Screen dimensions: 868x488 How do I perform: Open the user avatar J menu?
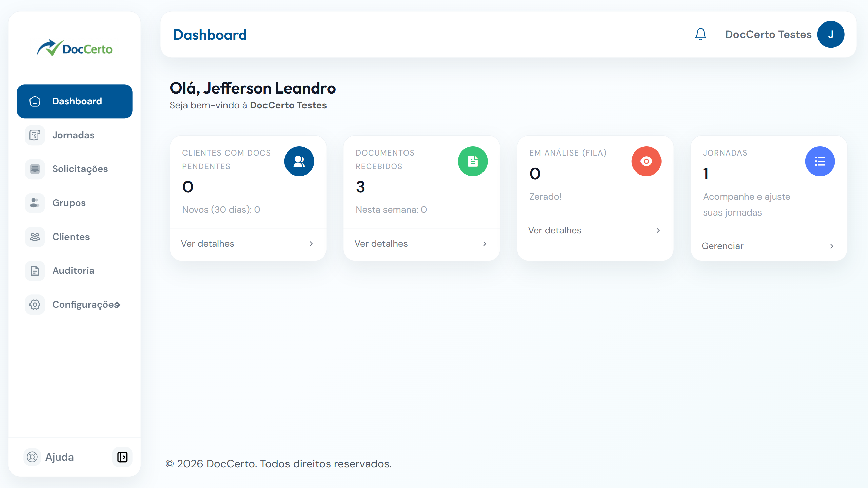pos(831,34)
